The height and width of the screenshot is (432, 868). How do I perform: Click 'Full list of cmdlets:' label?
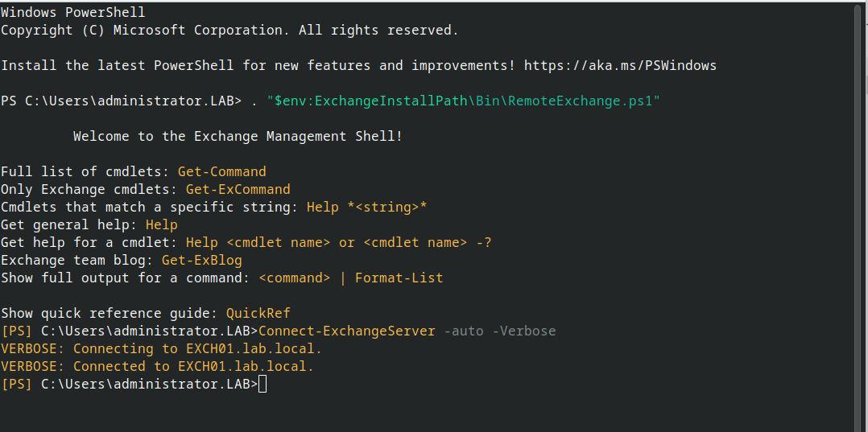pyautogui.click(x=85, y=171)
